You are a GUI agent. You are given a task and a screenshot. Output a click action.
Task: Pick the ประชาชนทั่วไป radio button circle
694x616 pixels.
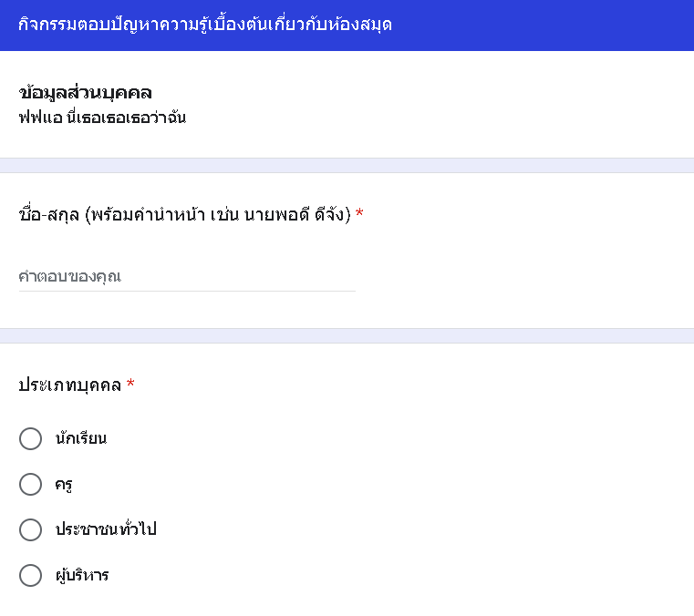coord(30,529)
